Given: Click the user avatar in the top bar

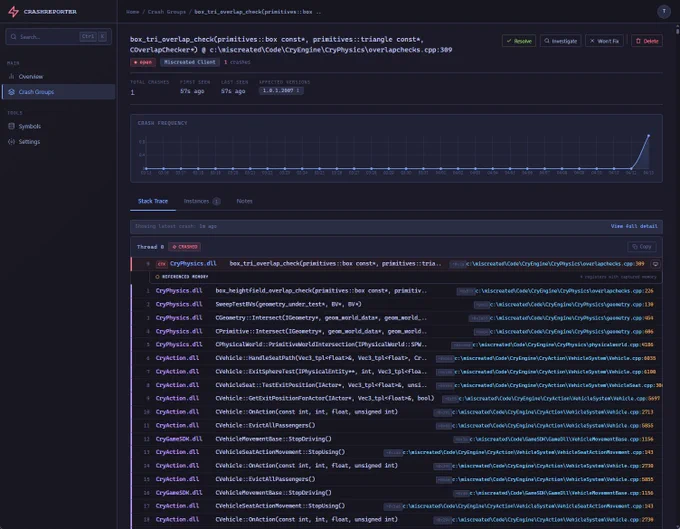Looking at the screenshot, I should coord(664,12).
